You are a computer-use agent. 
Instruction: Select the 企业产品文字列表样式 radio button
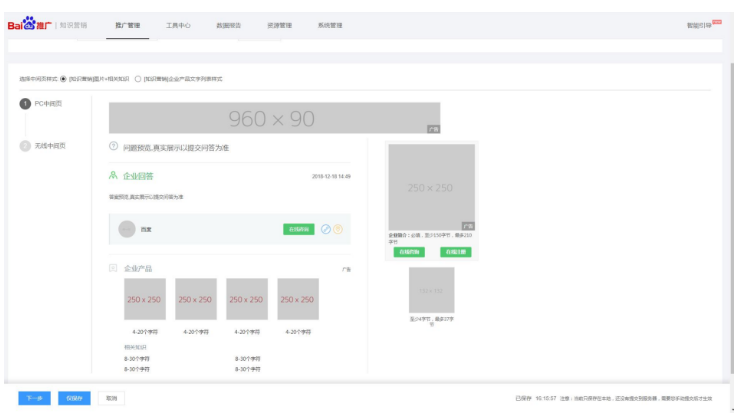[138, 78]
